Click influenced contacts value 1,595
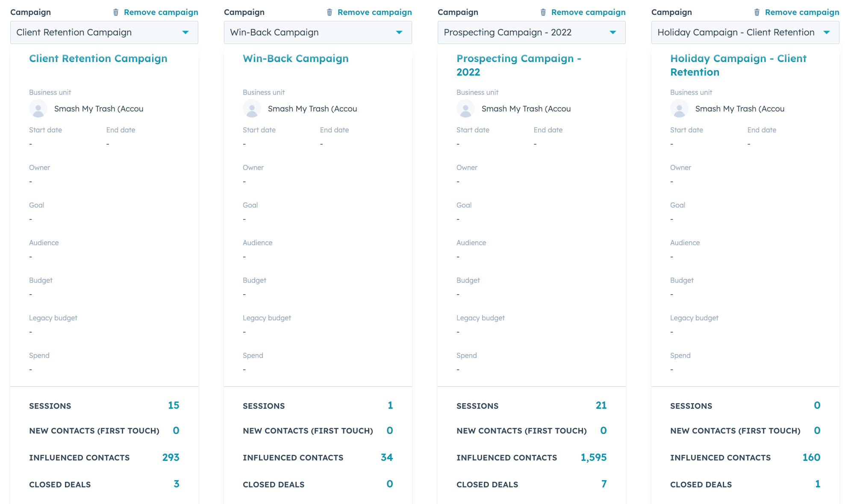The width and height of the screenshot is (848, 504). click(x=594, y=457)
